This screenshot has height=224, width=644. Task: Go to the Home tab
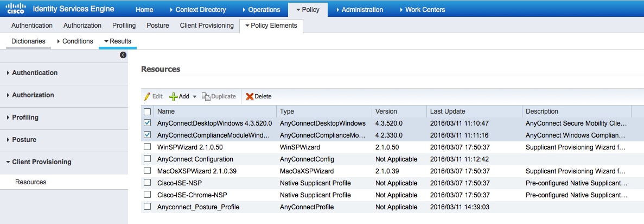[144, 9]
